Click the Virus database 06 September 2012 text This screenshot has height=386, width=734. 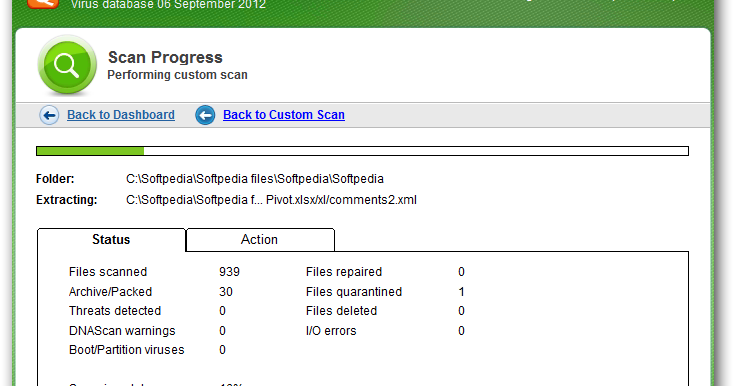pos(168,5)
